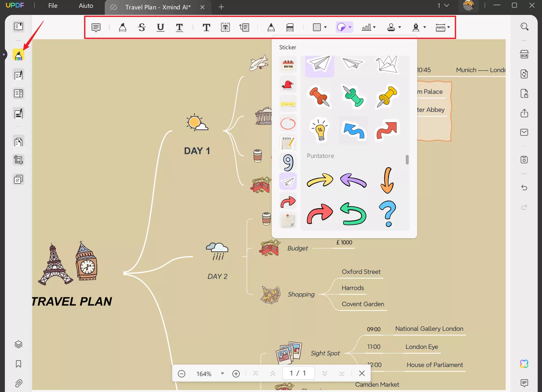Open the Crop pages tool in sidebar
Viewport: 542px width, 392px height.
18,160
